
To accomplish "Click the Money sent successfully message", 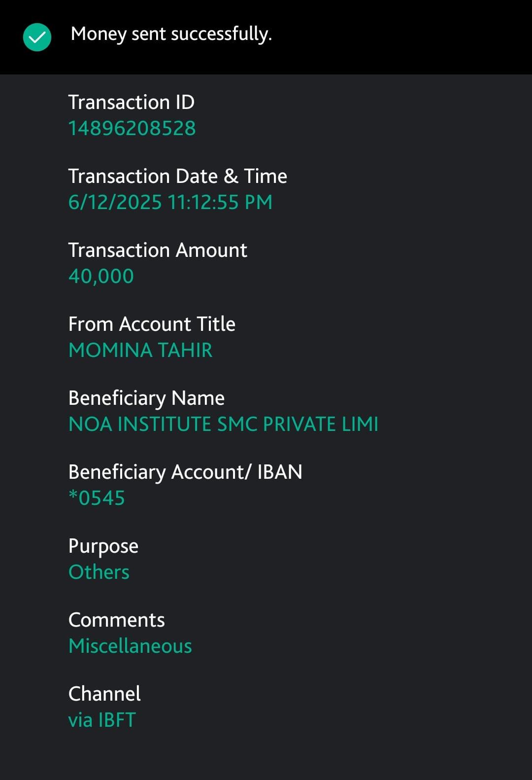I will (x=171, y=34).
